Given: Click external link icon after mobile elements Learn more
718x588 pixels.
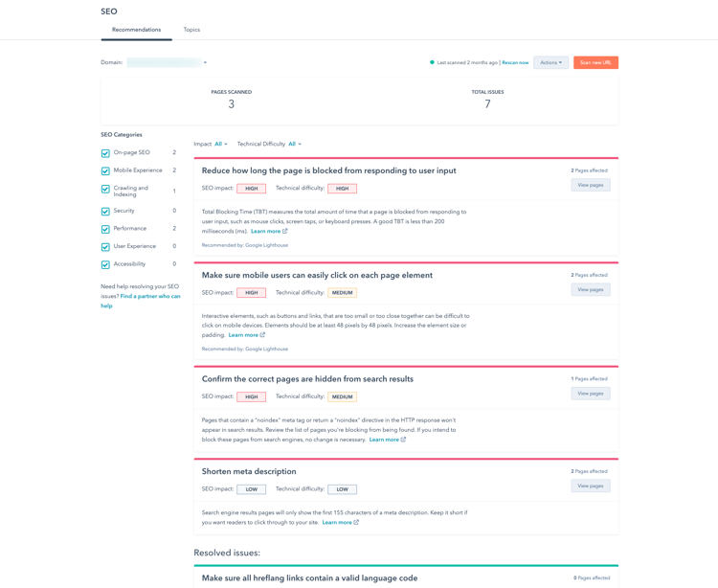Looking at the screenshot, I should pyautogui.click(x=262, y=335).
